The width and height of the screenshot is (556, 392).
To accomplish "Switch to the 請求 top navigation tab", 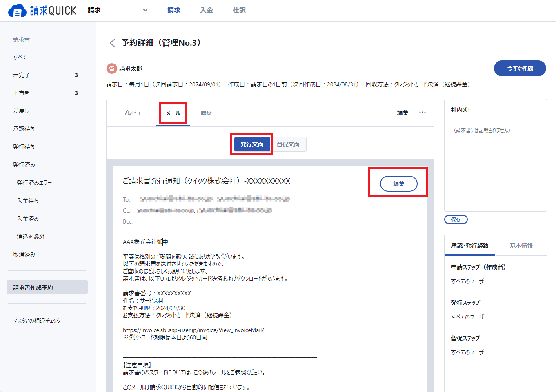I will point(174,10).
